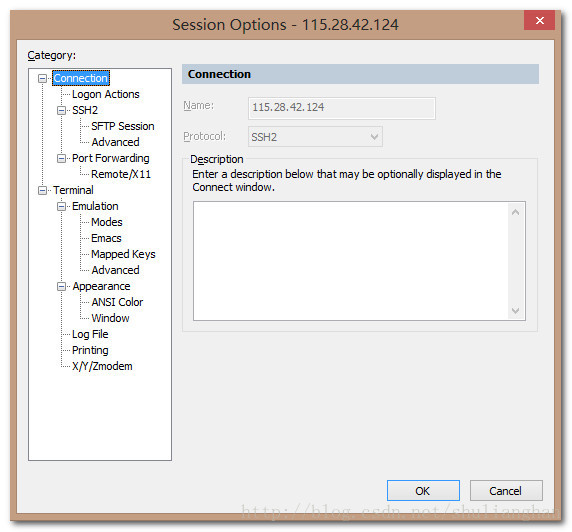
Task: Click the session Name field
Action: [x=342, y=108]
